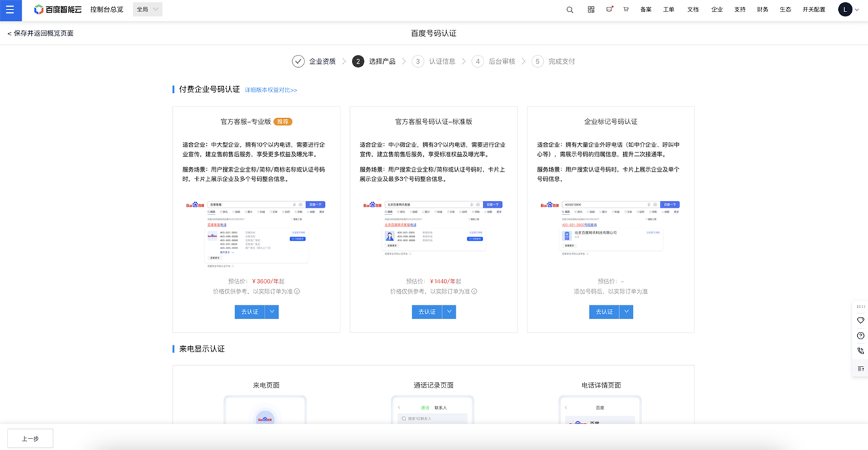Open the shopping cart icon

click(625, 10)
